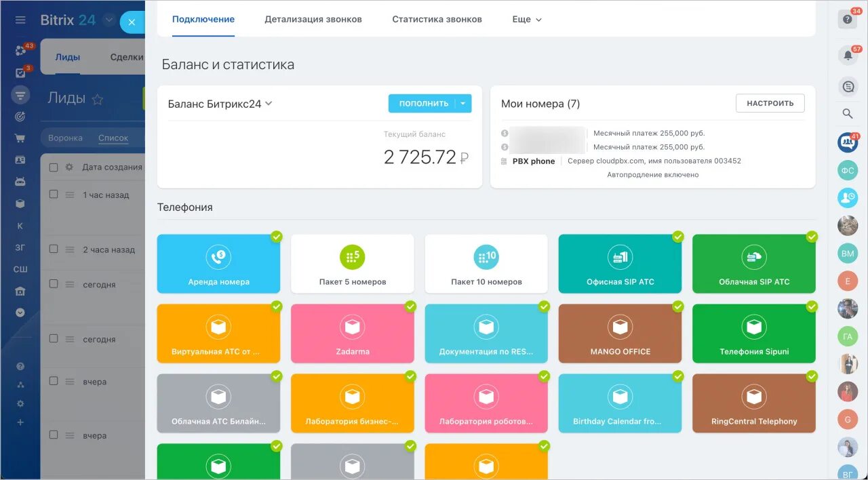Open the CRM funnel icon in left sidebar
The width and height of the screenshot is (868, 480).
point(20,95)
